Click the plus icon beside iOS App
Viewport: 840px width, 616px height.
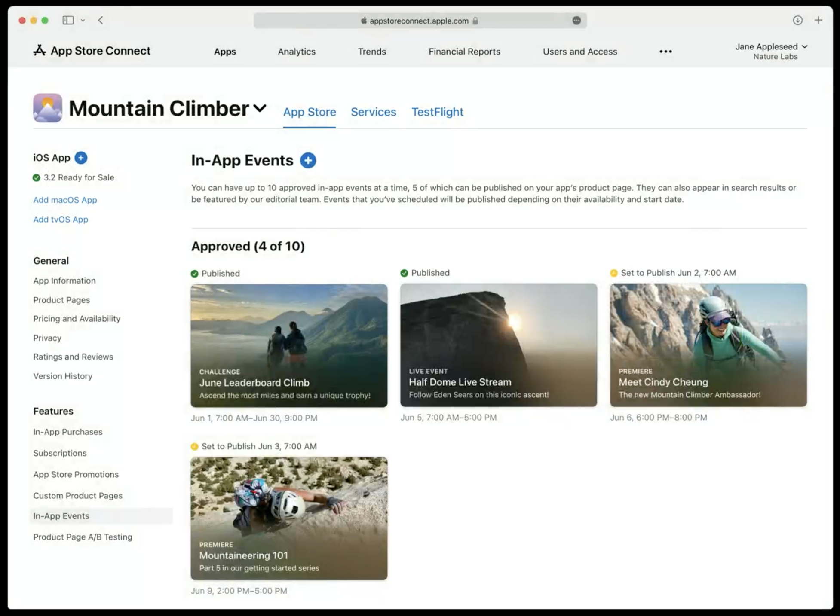80,158
